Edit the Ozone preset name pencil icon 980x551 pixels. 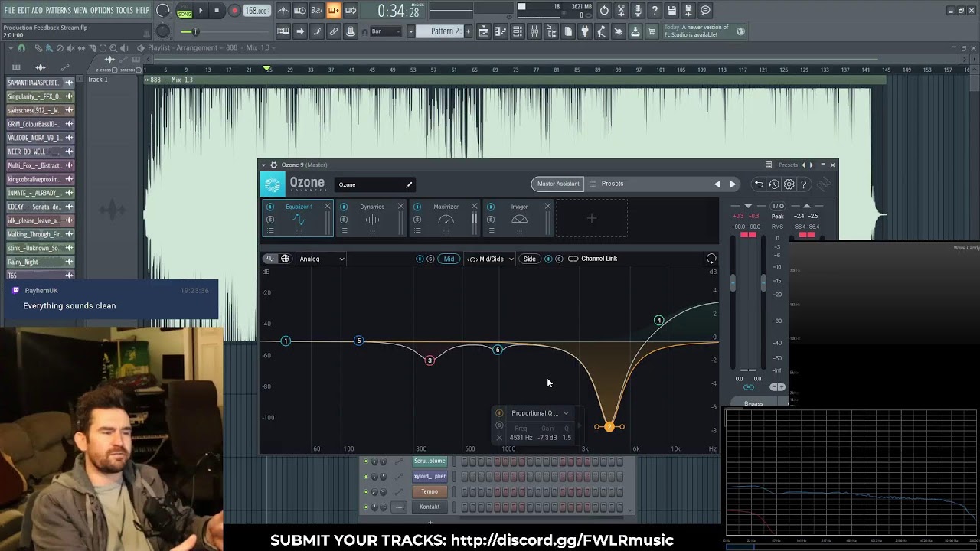[x=409, y=184]
